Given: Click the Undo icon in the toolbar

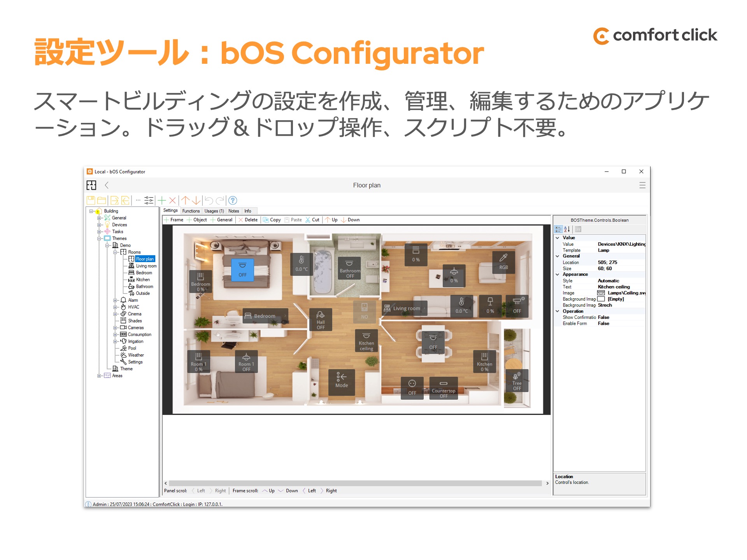Looking at the screenshot, I should click(209, 200).
